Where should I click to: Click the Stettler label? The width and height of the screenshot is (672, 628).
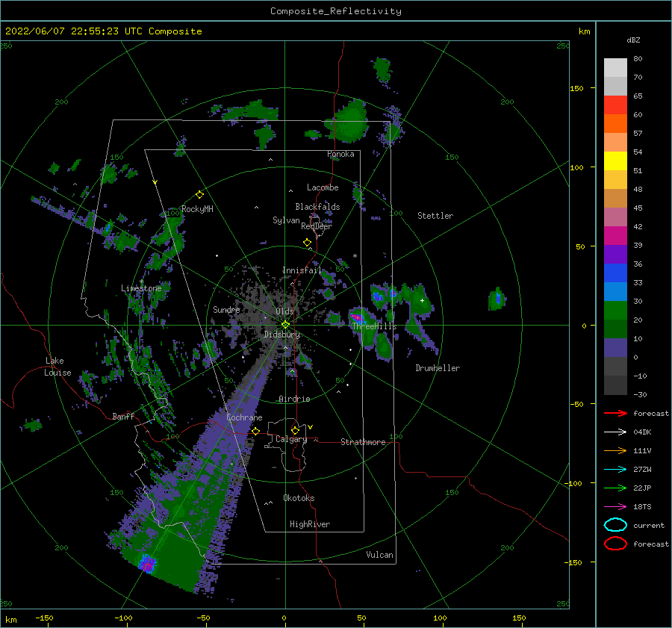435,216
